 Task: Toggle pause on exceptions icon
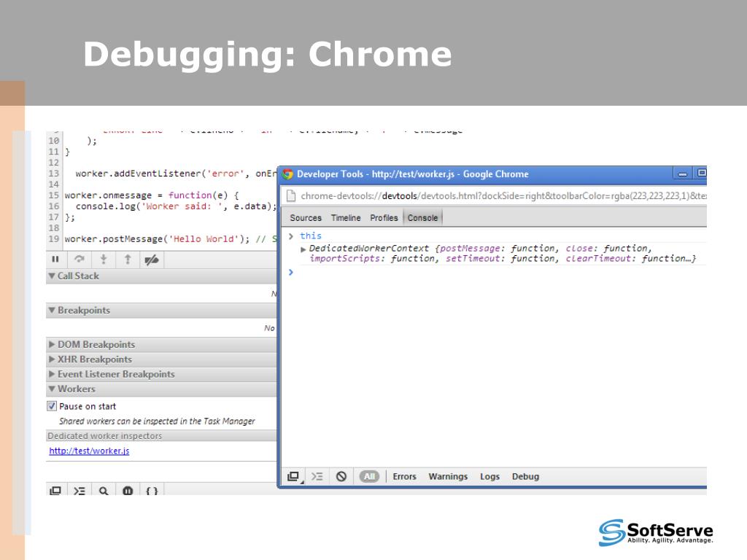[128, 490]
